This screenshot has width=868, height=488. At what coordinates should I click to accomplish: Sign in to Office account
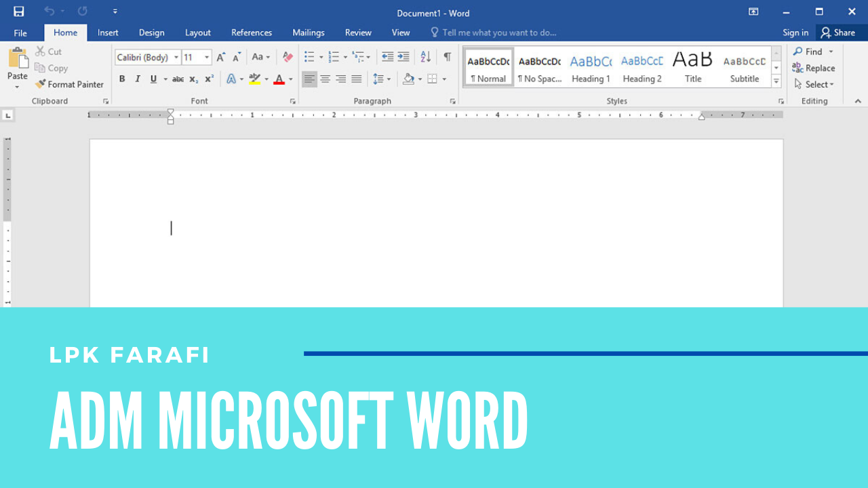(795, 33)
